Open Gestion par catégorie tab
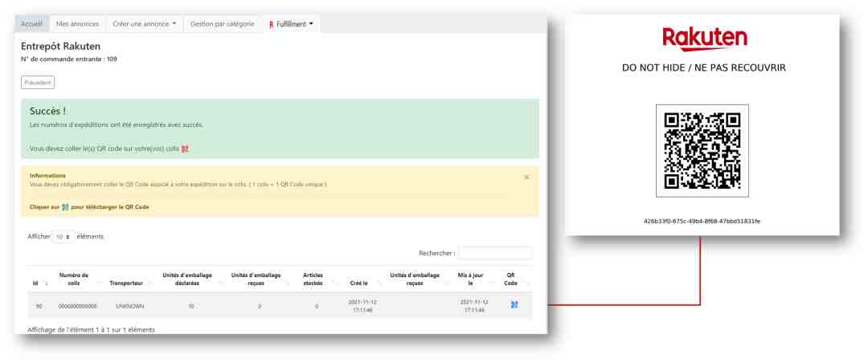Screen dimensions: 868x363 click(223, 24)
